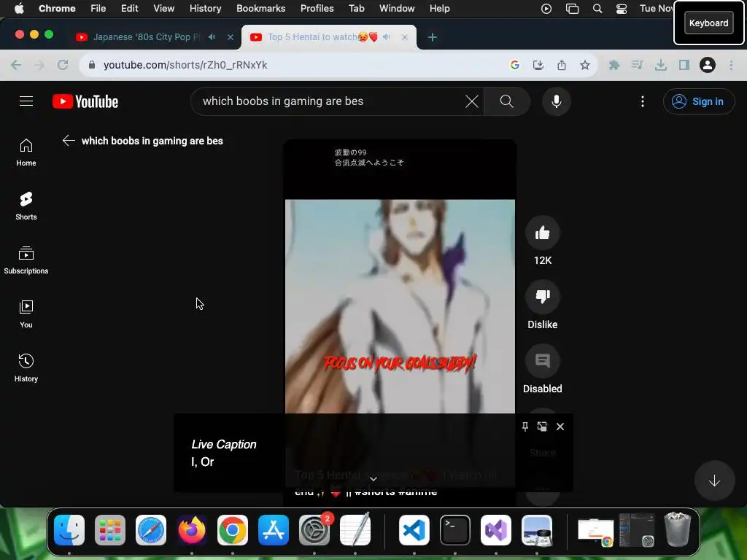The height and width of the screenshot is (560, 747).
Task: Open the Bookmarks menu
Action: [x=260, y=8]
